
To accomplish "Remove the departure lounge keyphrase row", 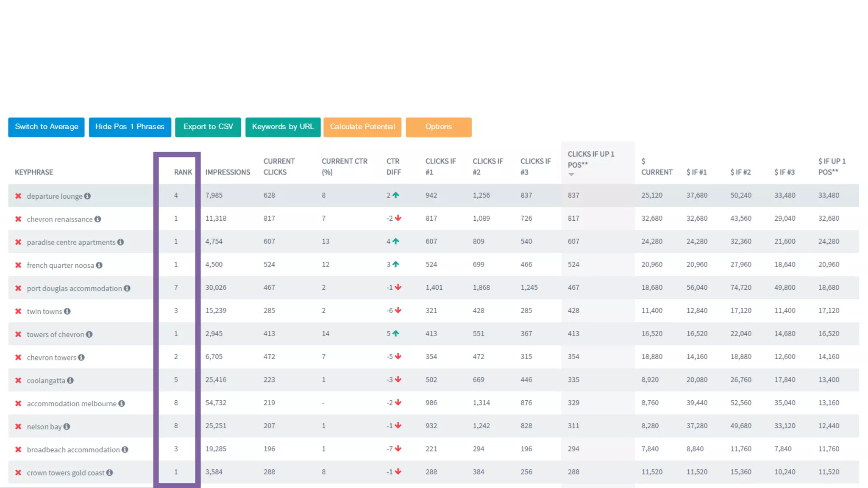I will (x=18, y=196).
